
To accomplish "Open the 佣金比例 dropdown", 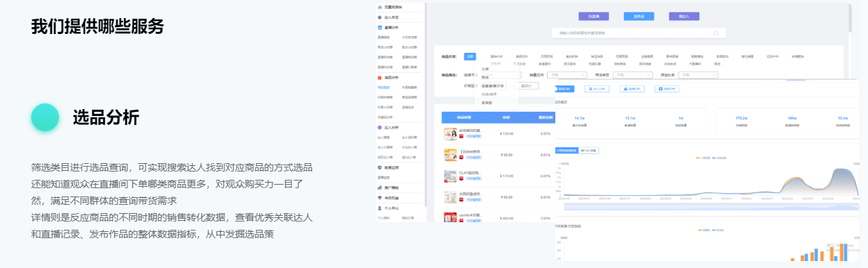I will pyautogui.click(x=698, y=74).
